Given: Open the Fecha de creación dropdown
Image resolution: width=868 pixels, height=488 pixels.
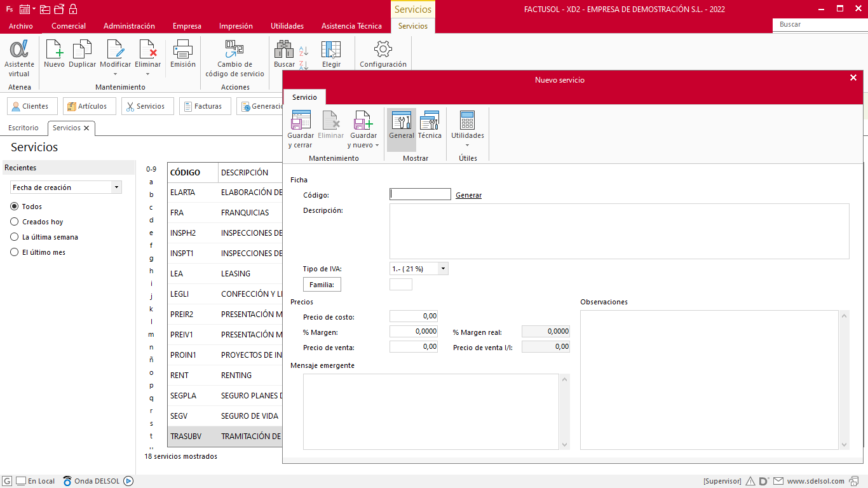Looking at the screenshot, I should [x=116, y=187].
